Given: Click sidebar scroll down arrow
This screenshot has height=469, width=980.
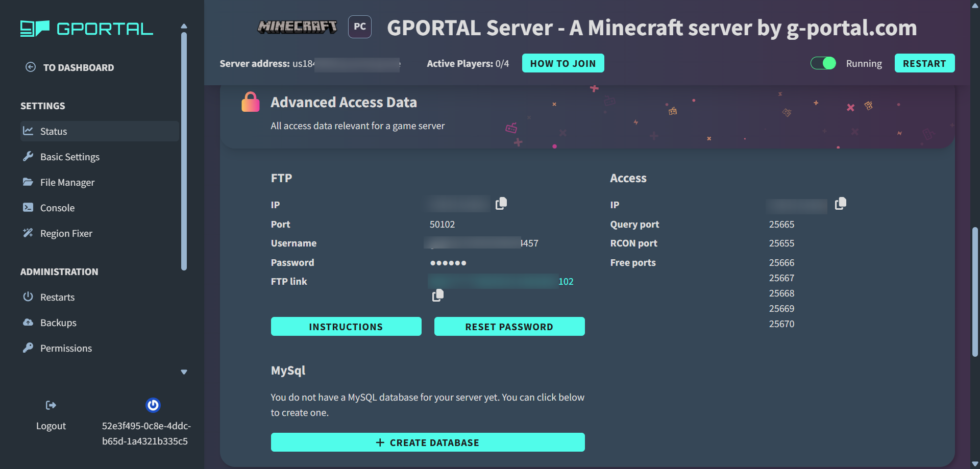Looking at the screenshot, I should coord(184,372).
